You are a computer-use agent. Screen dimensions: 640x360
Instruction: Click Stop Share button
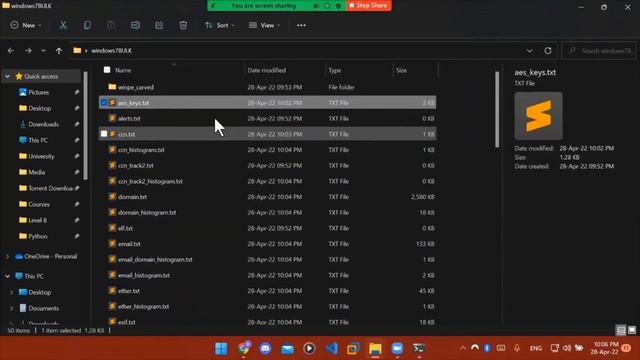coord(369,5)
